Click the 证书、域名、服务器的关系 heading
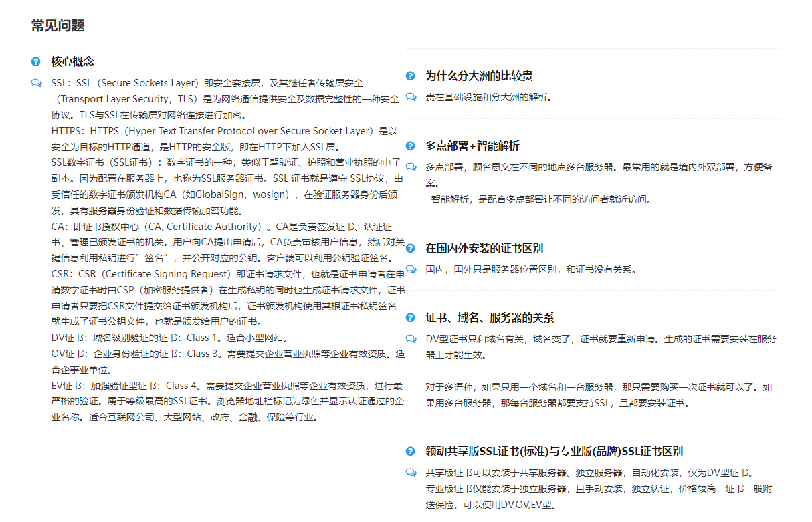Screen dimensions: 812x522 point(490,317)
